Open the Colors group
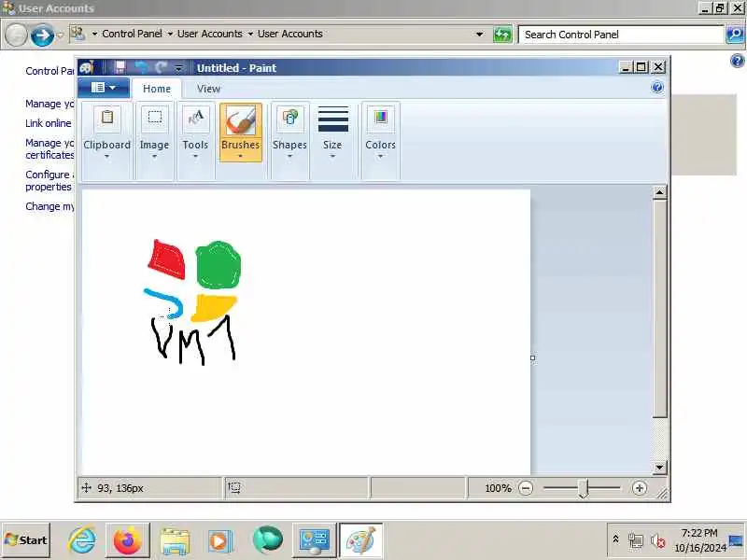747x560 pixels. coord(381,140)
